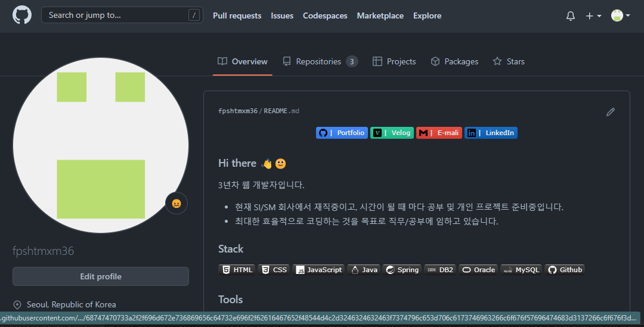Viewport: 644px width, 327px height.
Task: Switch to the Repositories tab
Action: click(x=320, y=61)
